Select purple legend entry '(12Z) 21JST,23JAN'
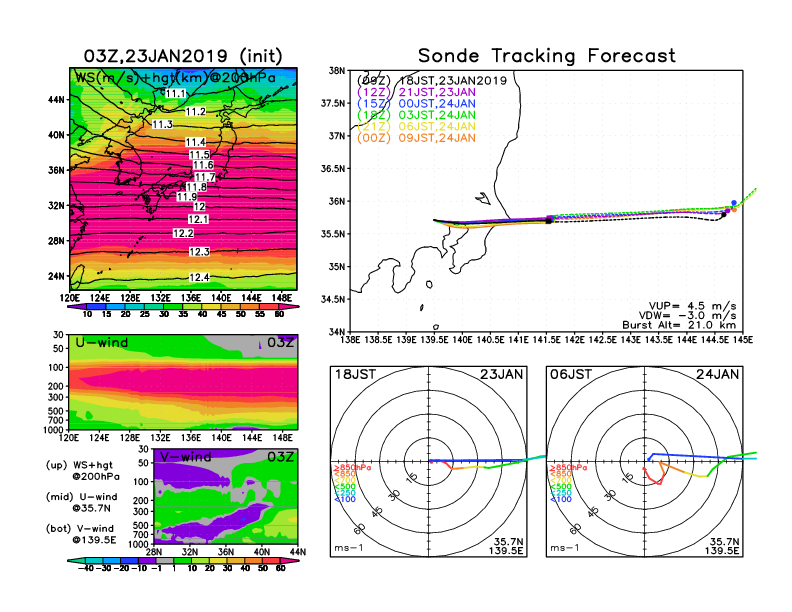This screenshot has height=612, width=792. pyautogui.click(x=416, y=92)
